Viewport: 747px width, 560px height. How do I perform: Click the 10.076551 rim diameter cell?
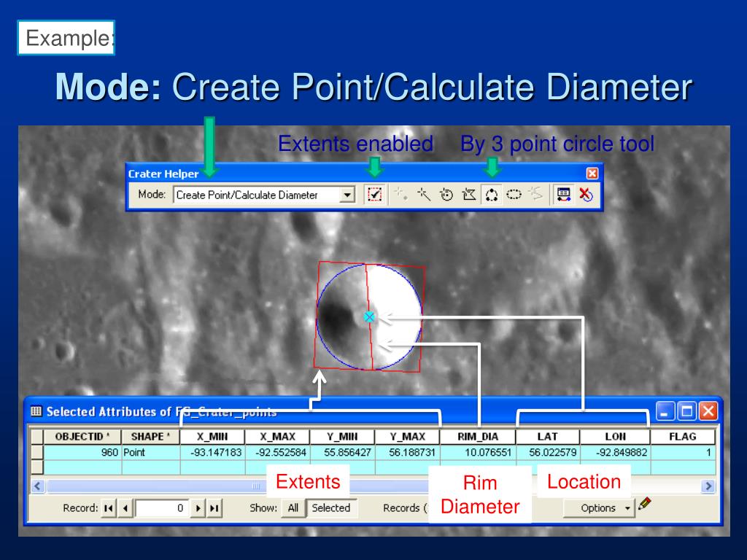[x=478, y=452]
